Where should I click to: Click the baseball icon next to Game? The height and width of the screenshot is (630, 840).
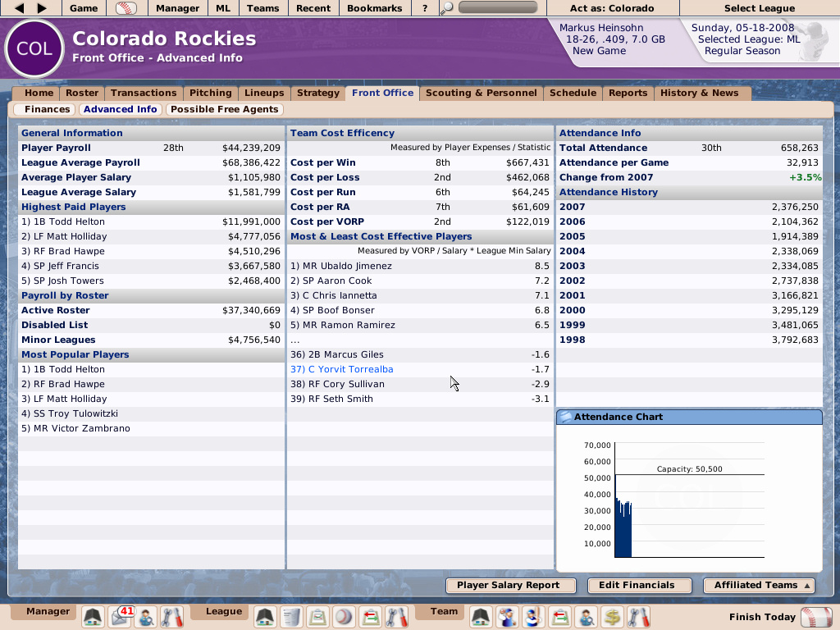coord(126,8)
